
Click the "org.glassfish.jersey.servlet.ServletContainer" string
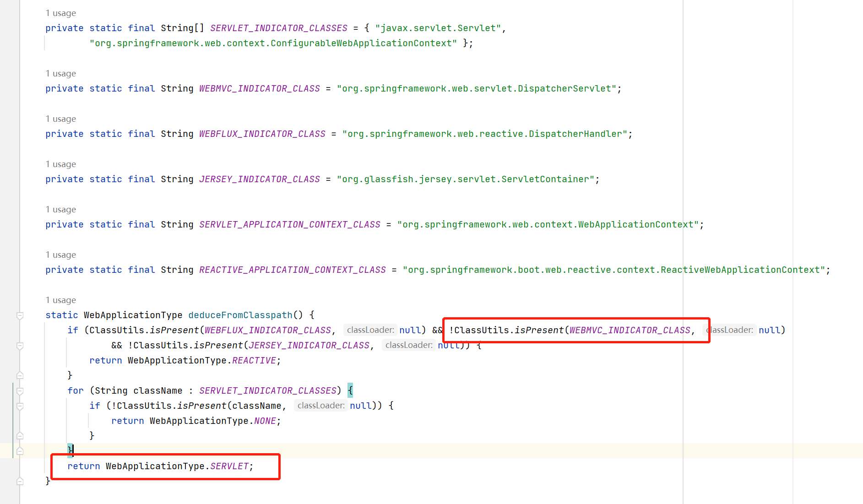(466, 179)
